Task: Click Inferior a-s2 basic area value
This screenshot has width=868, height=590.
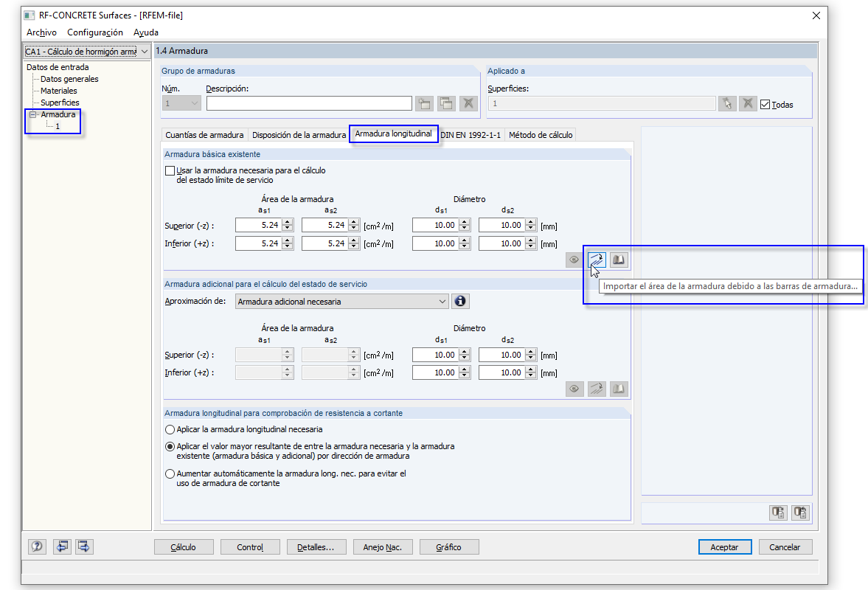Action: [x=325, y=243]
